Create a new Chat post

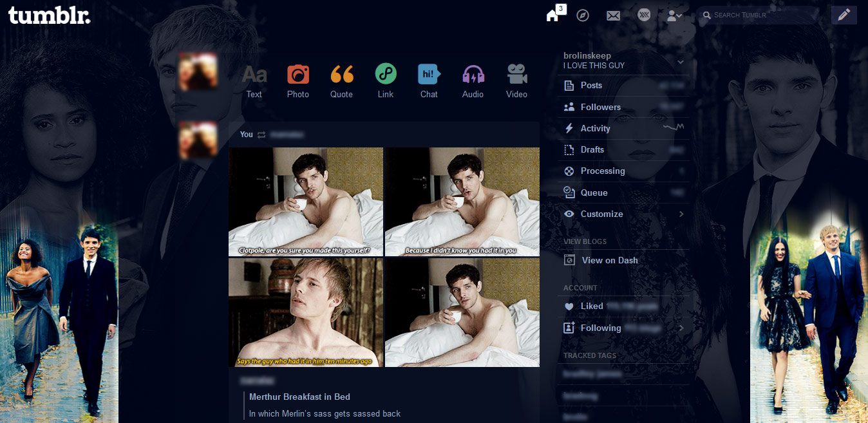429,81
